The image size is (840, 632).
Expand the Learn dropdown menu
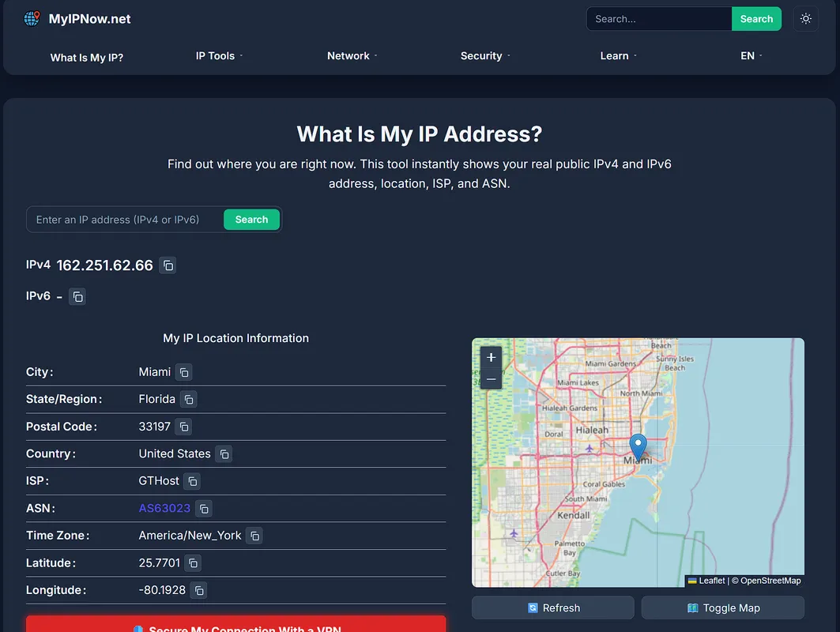click(618, 56)
